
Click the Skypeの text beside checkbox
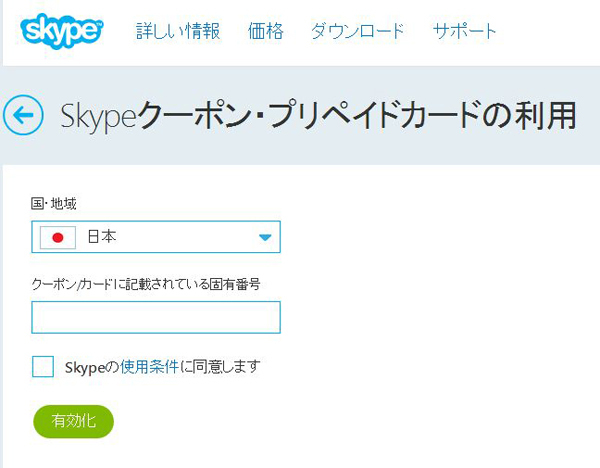click(92, 367)
